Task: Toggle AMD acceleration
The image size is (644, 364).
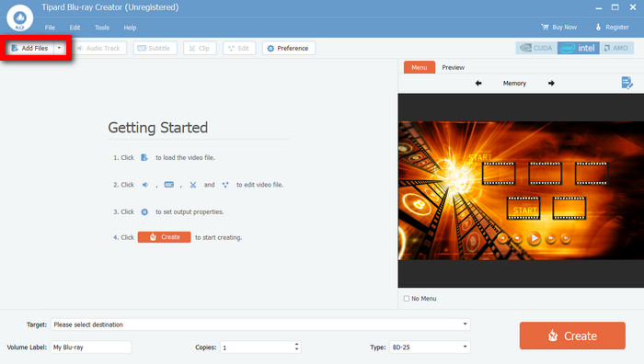Action: (616, 48)
